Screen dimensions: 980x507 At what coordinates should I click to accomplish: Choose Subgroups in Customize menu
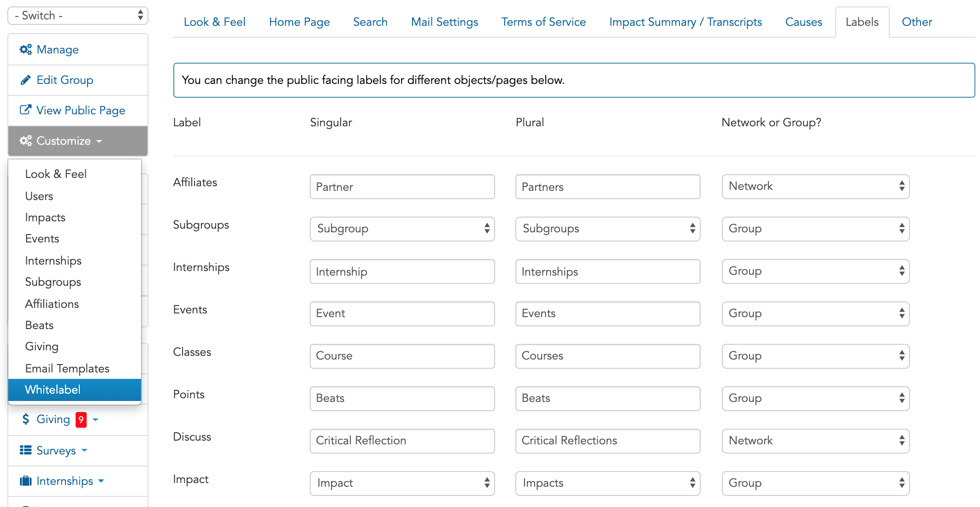pos(75,282)
